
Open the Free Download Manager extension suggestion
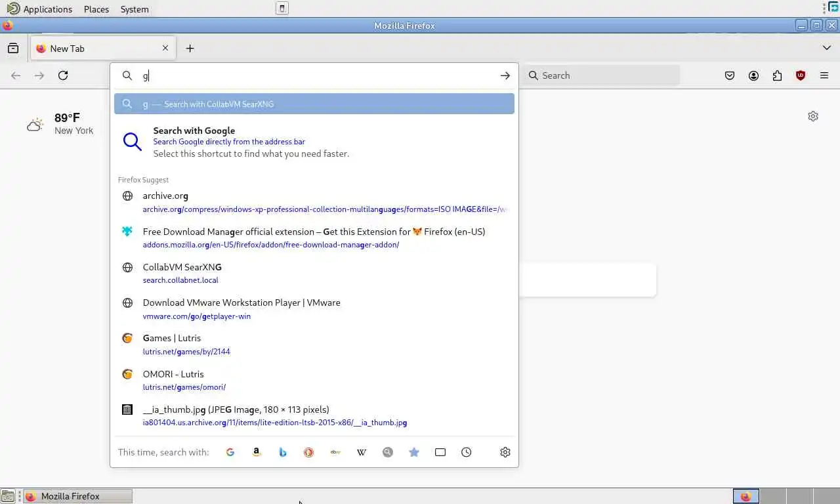coord(314,238)
